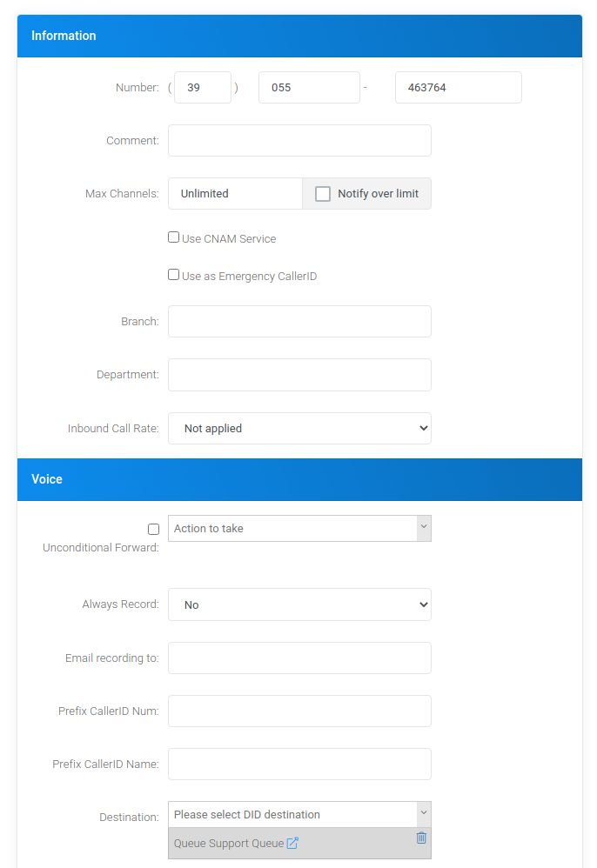
Task: Enable the Notify over limit checkbox
Action: tap(322, 194)
